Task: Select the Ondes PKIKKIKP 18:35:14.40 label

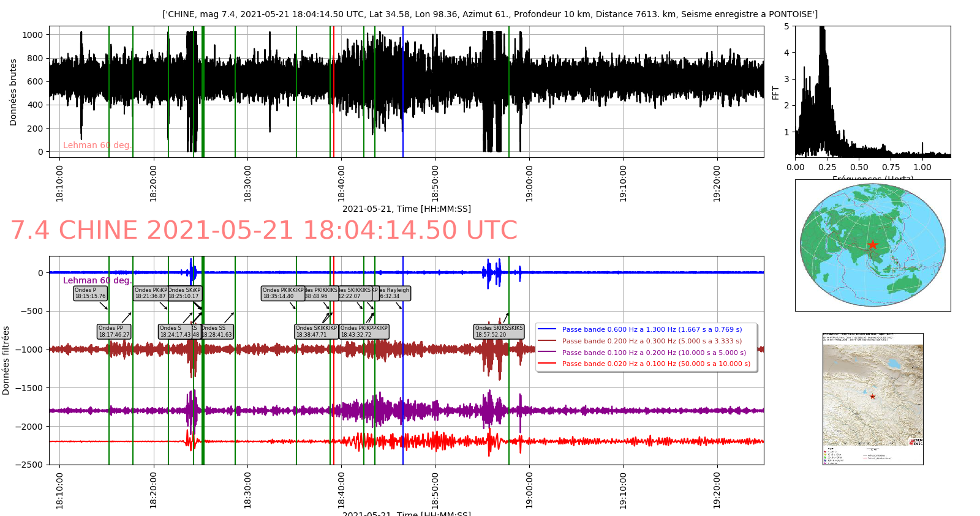Action: pyautogui.click(x=282, y=293)
